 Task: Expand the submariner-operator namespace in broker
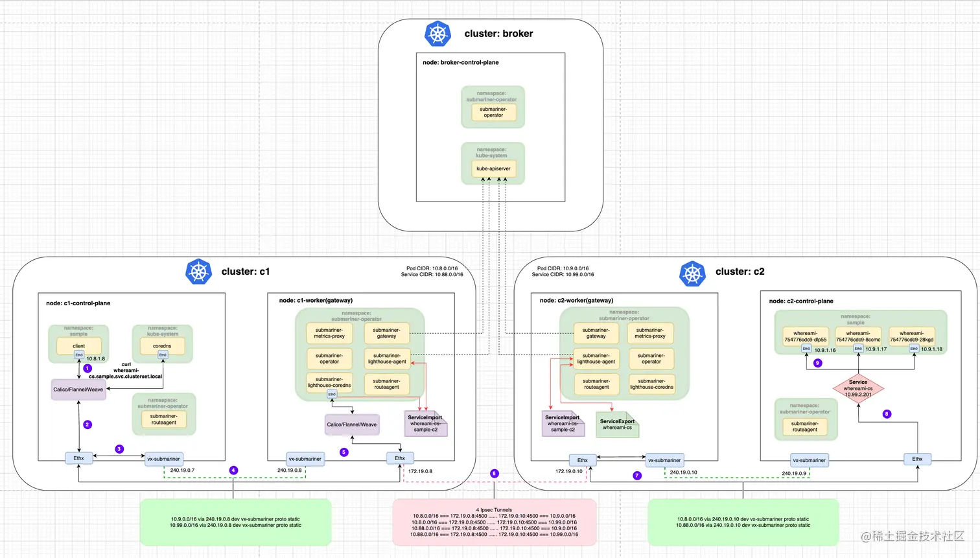point(493,96)
